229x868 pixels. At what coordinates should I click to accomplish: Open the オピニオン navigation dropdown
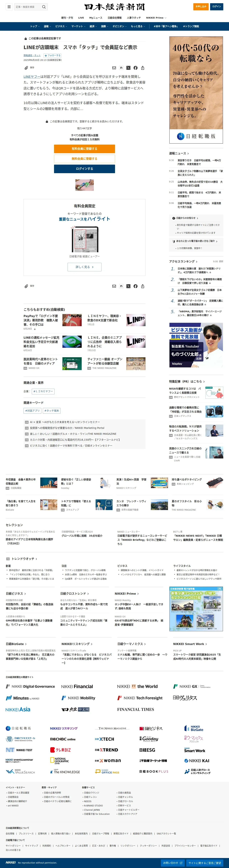pos(119,26)
